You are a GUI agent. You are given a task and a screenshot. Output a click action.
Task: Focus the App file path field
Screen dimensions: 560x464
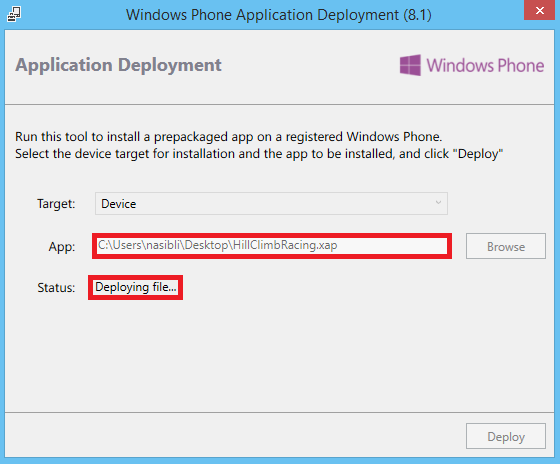coord(272,246)
